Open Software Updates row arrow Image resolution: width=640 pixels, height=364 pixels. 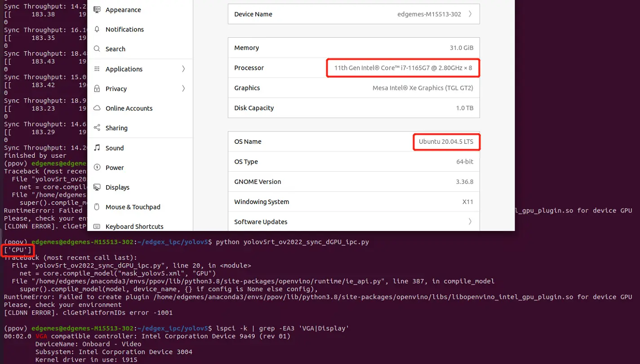[x=470, y=222]
